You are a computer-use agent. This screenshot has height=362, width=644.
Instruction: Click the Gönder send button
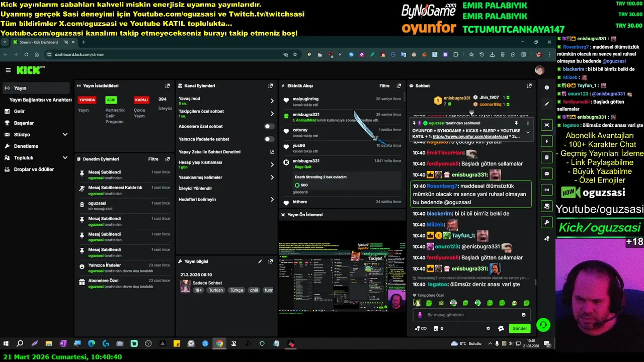click(520, 328)
